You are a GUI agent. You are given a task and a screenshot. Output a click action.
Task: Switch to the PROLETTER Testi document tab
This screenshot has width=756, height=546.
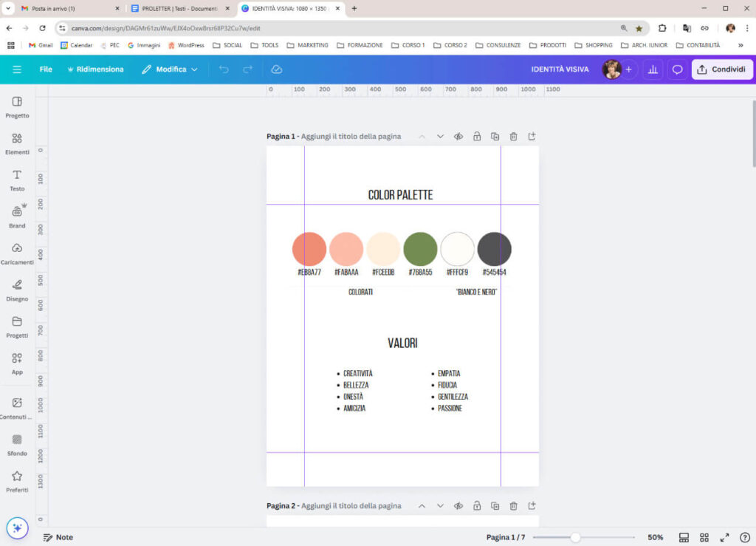click(180, 9)
